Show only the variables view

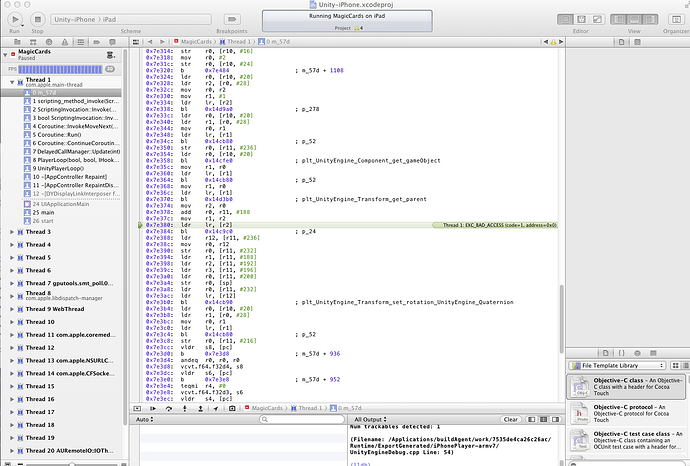532,419
